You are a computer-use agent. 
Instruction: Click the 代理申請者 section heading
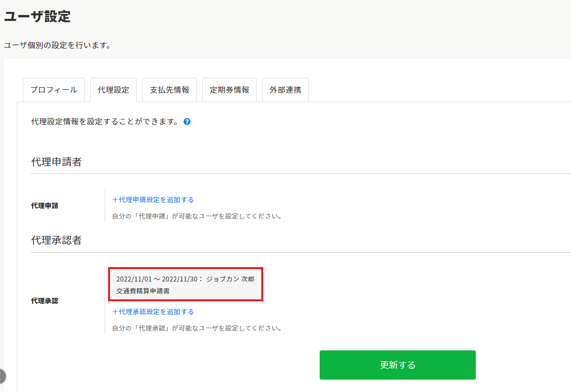point(56,162)
